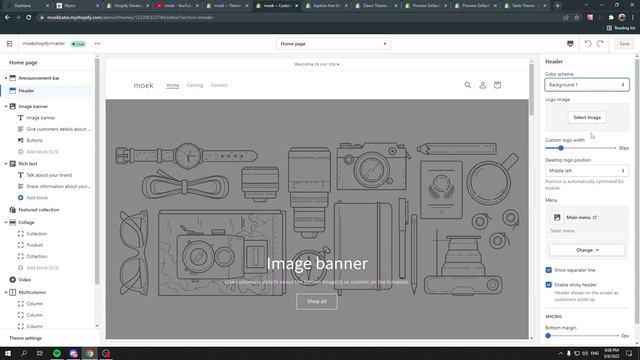Screen dimensions: 640x360
Task: Expand the Announcement bar section
Action: tap(6, 78)
